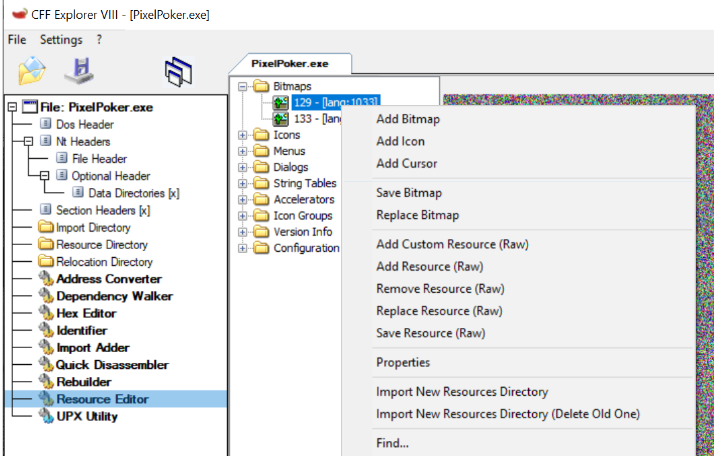Image resolution: width=714 pixels, height=456 pixels.
Task: Click the Identifier tool icon
Action: tap(46, 330)
